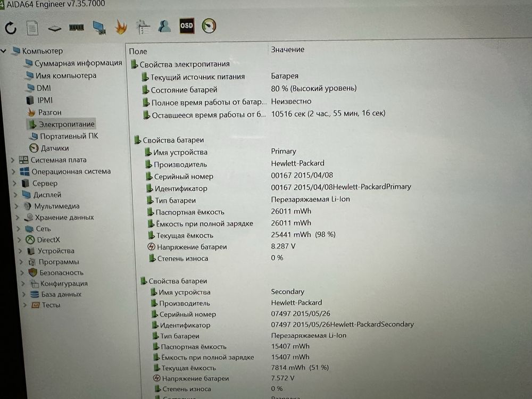
Task: Open the Датчики tree item
Action: tap(55, 148)
